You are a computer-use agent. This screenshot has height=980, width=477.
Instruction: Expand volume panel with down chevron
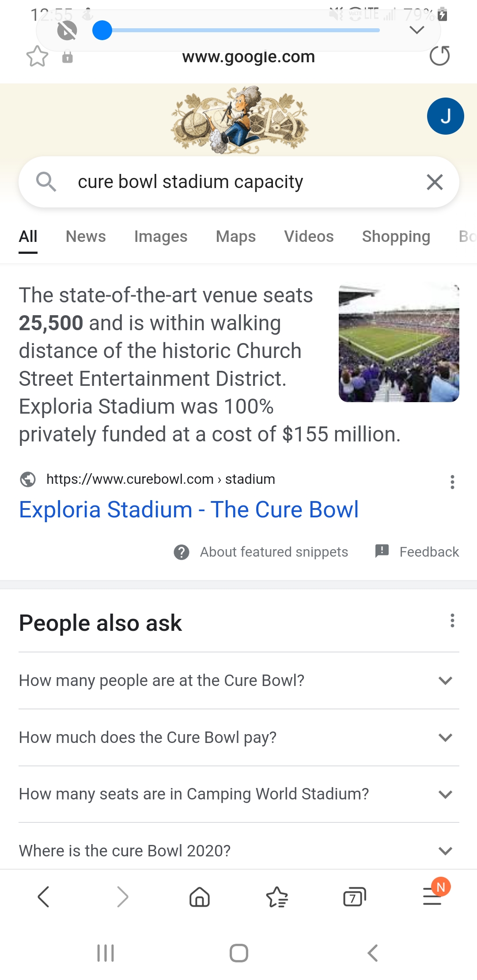417,30
